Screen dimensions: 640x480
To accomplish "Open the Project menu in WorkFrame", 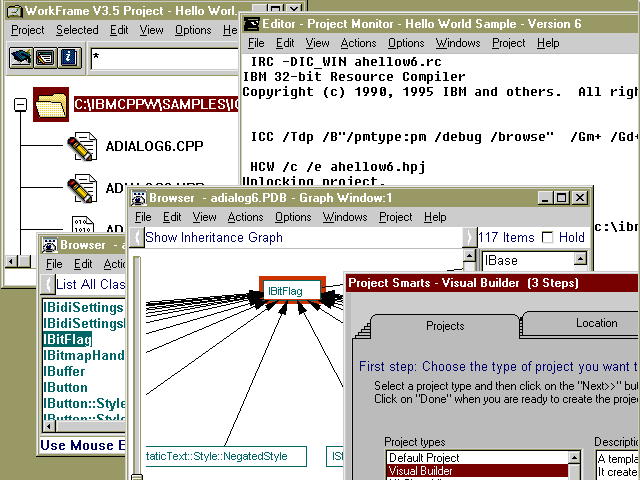I will (27, 30).
